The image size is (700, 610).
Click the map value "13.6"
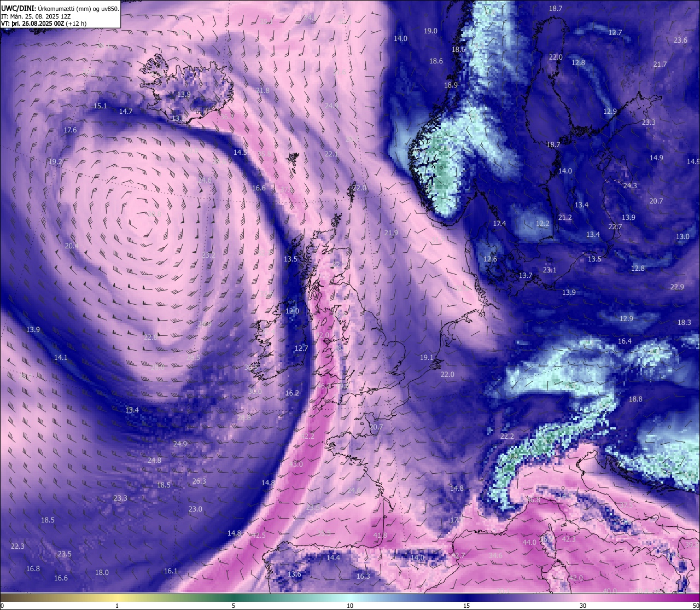294,574
